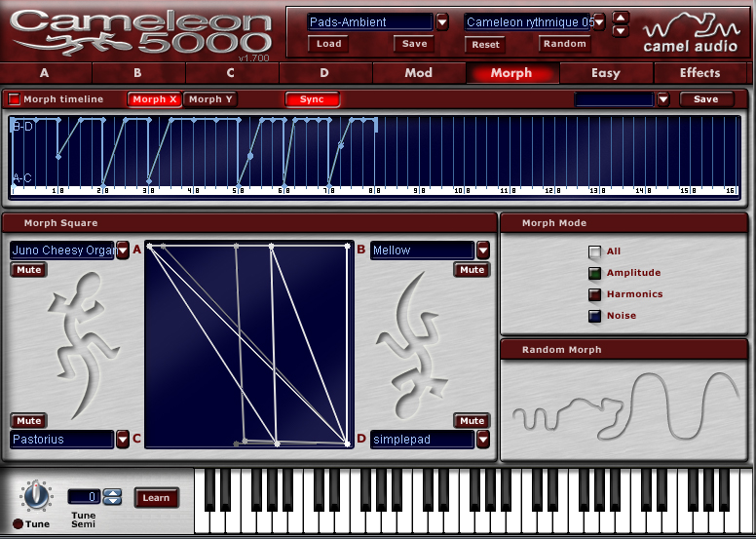Viewport: 756px width, 539px height.
Task: Click the Tune Semi value field
Action: coord(85,496)
